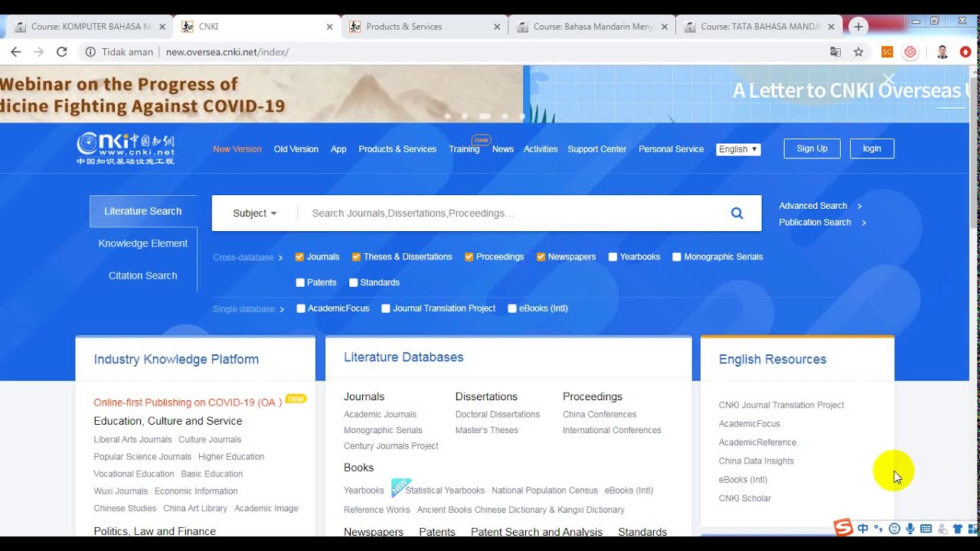Close the Products & Services tab

pyautogui.click(x=497, y=26)
